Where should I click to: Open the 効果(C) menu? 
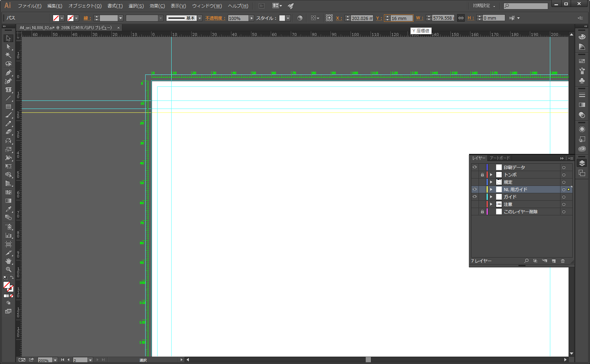point(157,6)
